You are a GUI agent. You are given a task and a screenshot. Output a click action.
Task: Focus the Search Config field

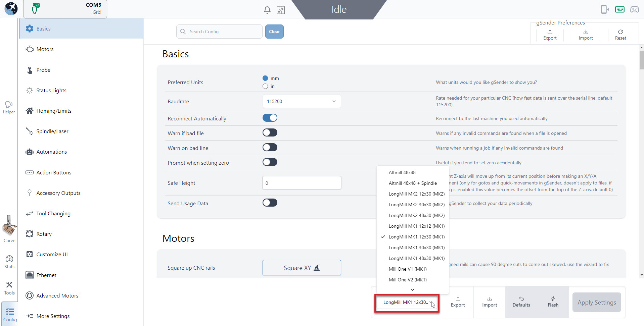click(x=219, y=32)
